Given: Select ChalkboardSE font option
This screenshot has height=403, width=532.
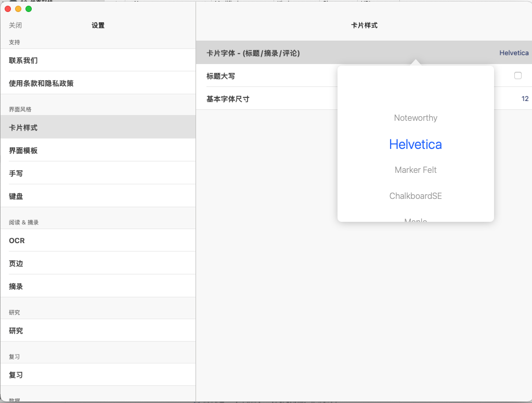Looking at the screenshot, I should [x=416, y=196].
